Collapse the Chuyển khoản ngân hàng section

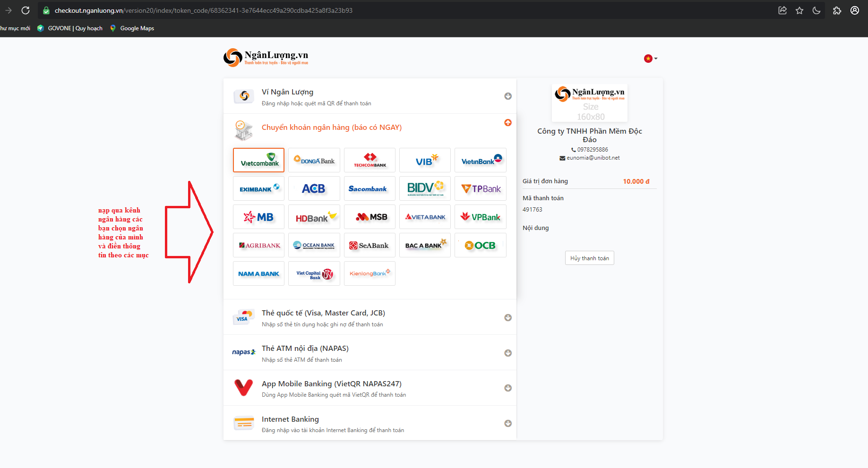tap(508, 122)
